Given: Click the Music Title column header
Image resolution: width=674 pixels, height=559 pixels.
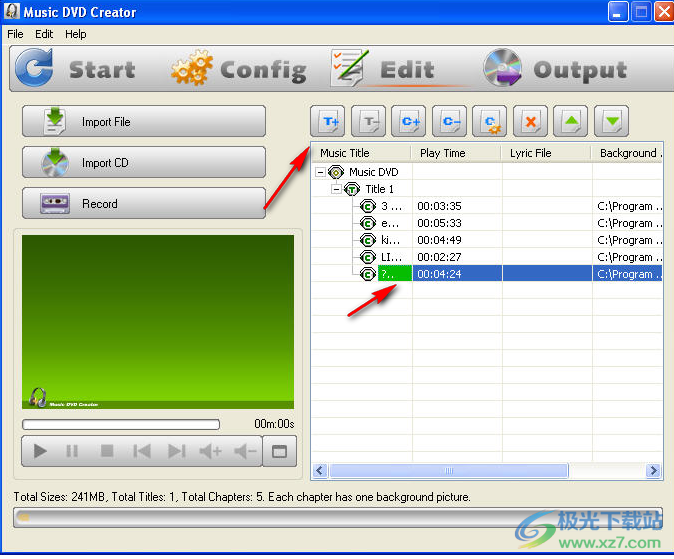Looking at the screenshot, I should 362,153.
